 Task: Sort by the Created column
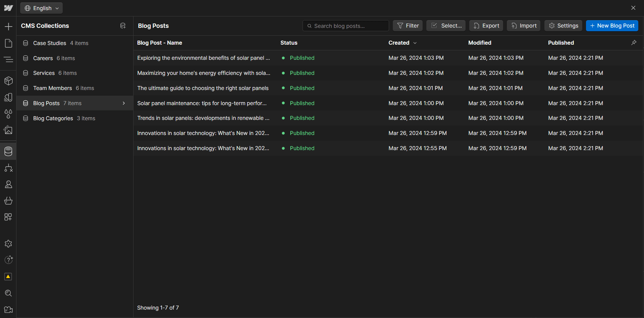[402, 43]
